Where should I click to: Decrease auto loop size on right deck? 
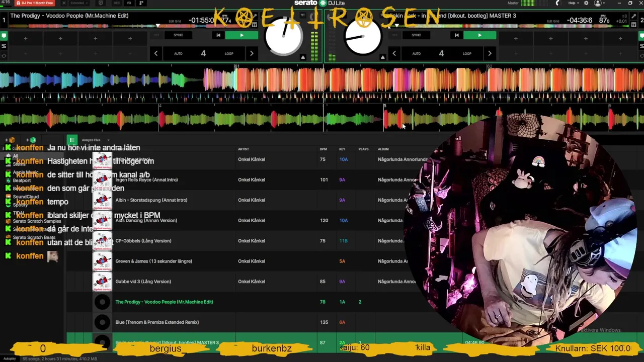point(394,53)
